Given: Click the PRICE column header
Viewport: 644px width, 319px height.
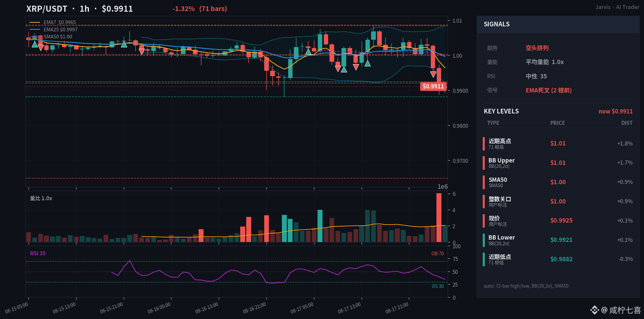Looking at the screenshot, I should [557, 123].
